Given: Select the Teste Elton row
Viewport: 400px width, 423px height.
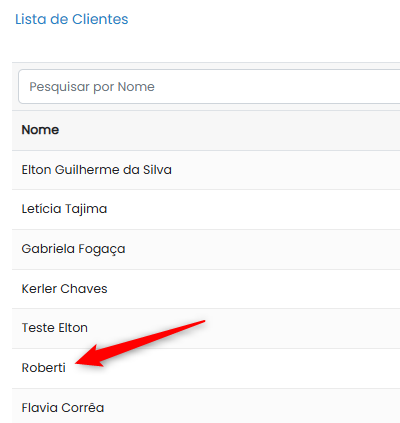Looking at the screenshot, I should tap(206, 328).
